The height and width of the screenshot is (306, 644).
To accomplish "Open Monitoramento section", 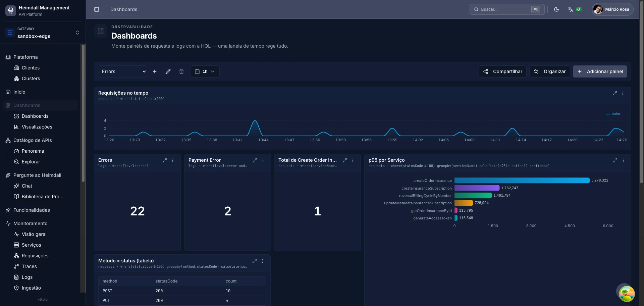I will (x=40, y=223).
